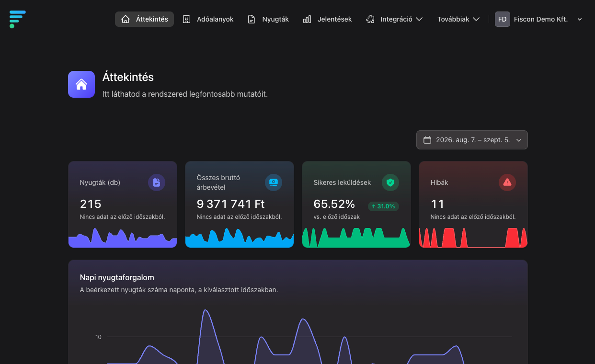Expand the Integráció dropdown menu
Image resolution: width=595 pixels, height=364 pixels.
[394, 19]
